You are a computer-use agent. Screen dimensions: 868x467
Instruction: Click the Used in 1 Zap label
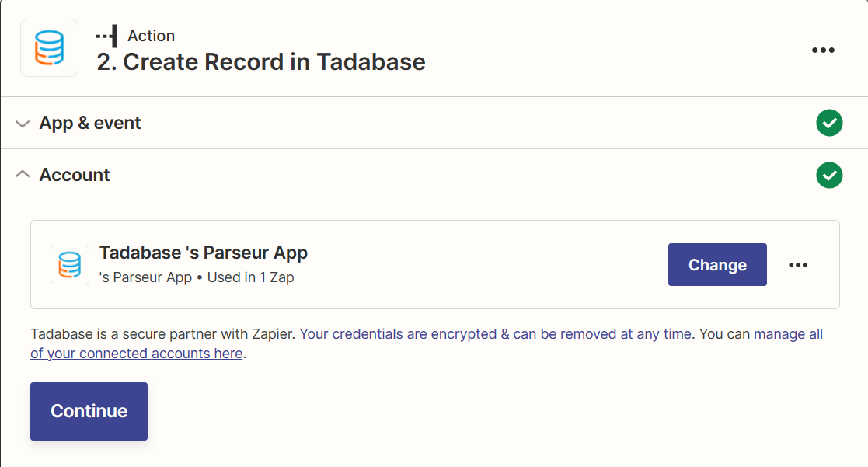pyautogui.click(x=249, y=277)
